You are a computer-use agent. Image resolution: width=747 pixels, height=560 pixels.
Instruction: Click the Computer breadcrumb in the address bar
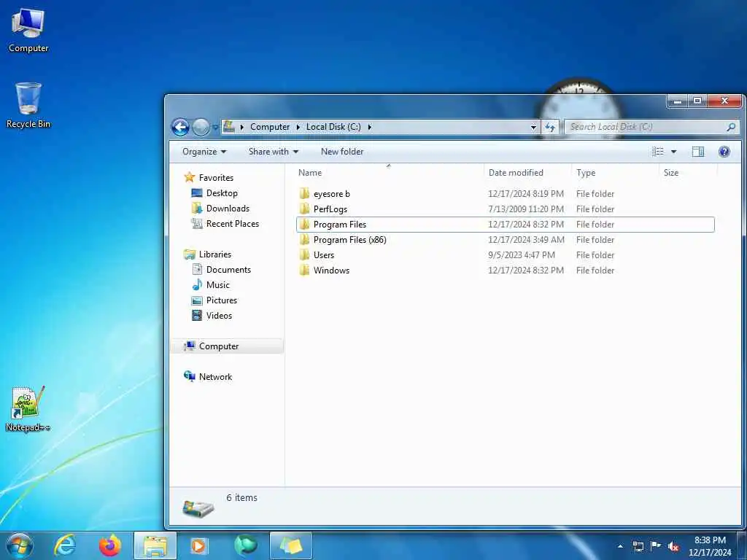click(270, 127)
